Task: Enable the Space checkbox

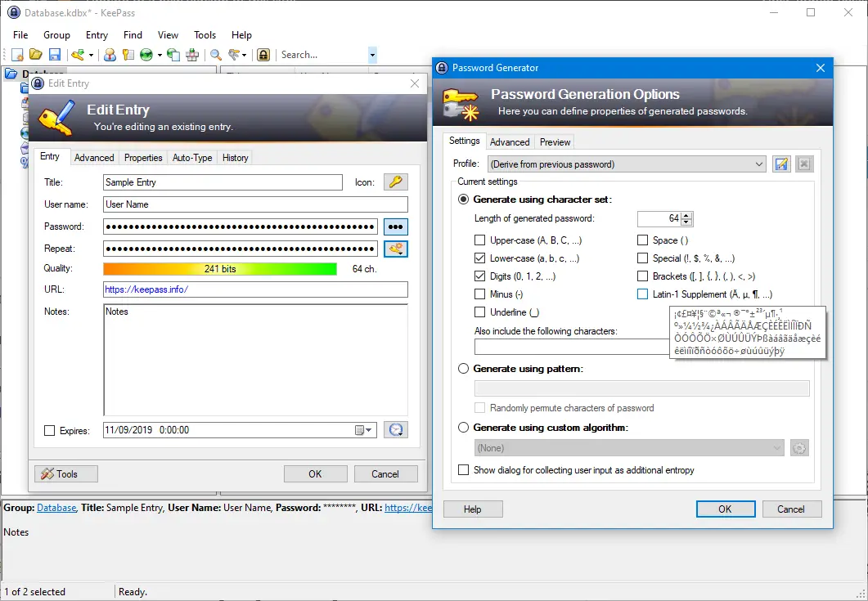Action: [x=643, y=240]
